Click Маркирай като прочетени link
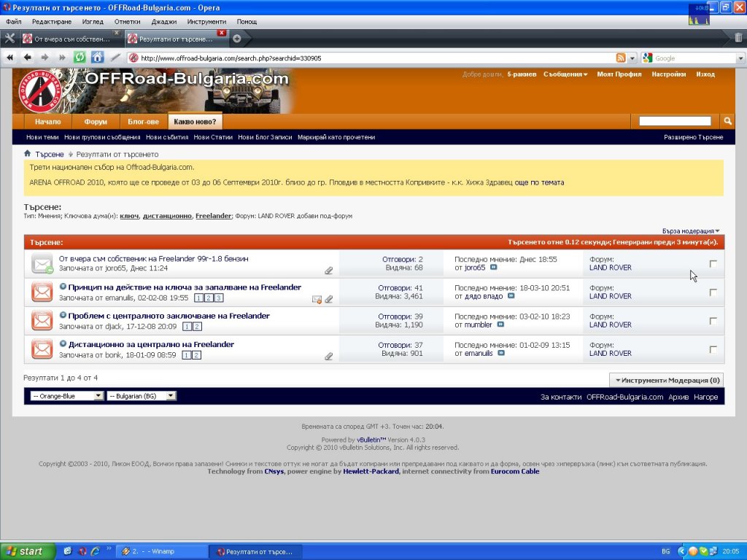The height and width of the screenshot is (560, 747). click(x=336, y=137)
